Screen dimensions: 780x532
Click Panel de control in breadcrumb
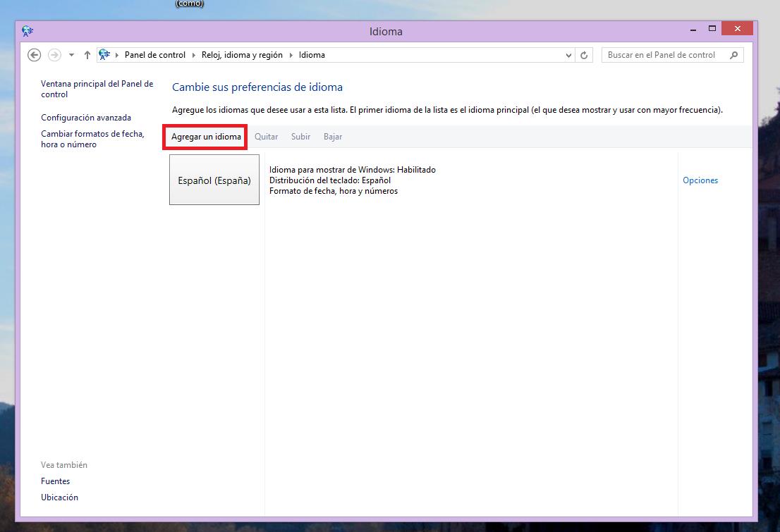click(154, 55)
